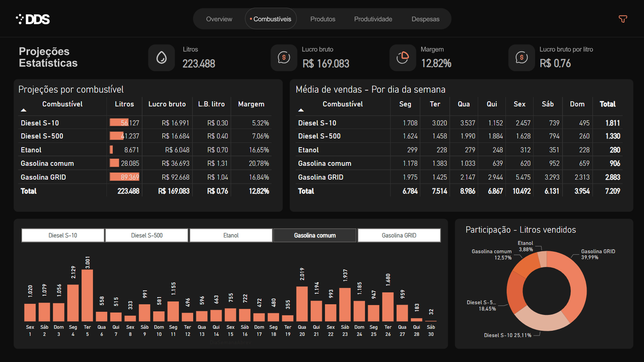Image resolution: width=644 pixels, height=362 pixels.
Task: Select the Gasolina comum chart filter
Action: [315, 235]
